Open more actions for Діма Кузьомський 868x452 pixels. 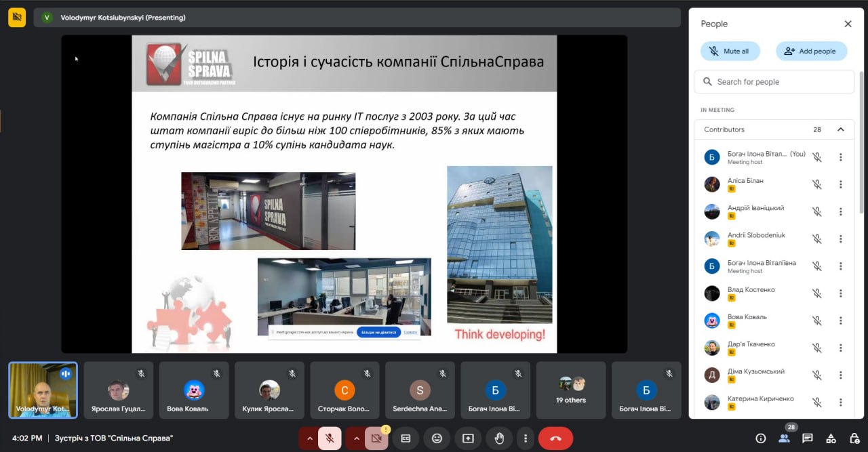click(841, 375)
